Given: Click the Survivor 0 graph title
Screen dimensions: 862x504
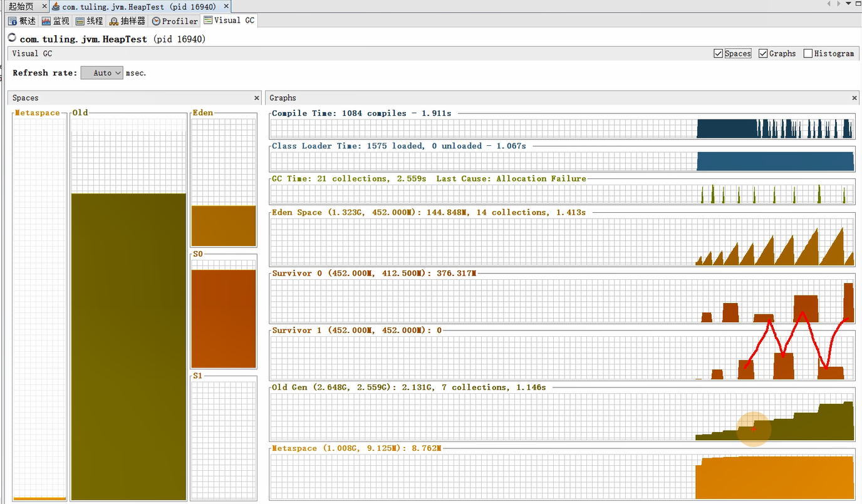Looking at the screenshot, I should click(x=374, y=274).
